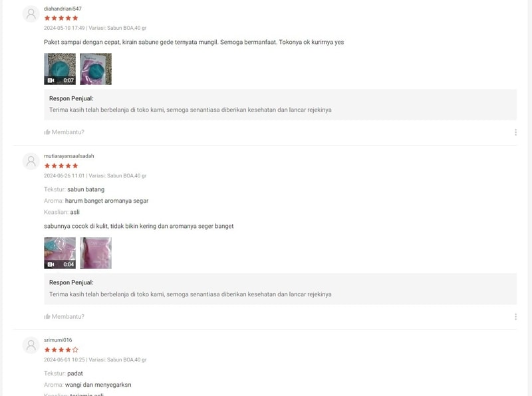Play the 0:07 video thumbnail
Image resolution: width=532 pixels, height=396 pixels.
click(x=60, y=69)
